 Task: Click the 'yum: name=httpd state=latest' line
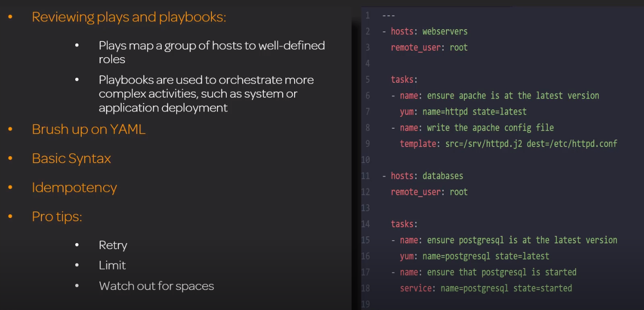(463, 112)
